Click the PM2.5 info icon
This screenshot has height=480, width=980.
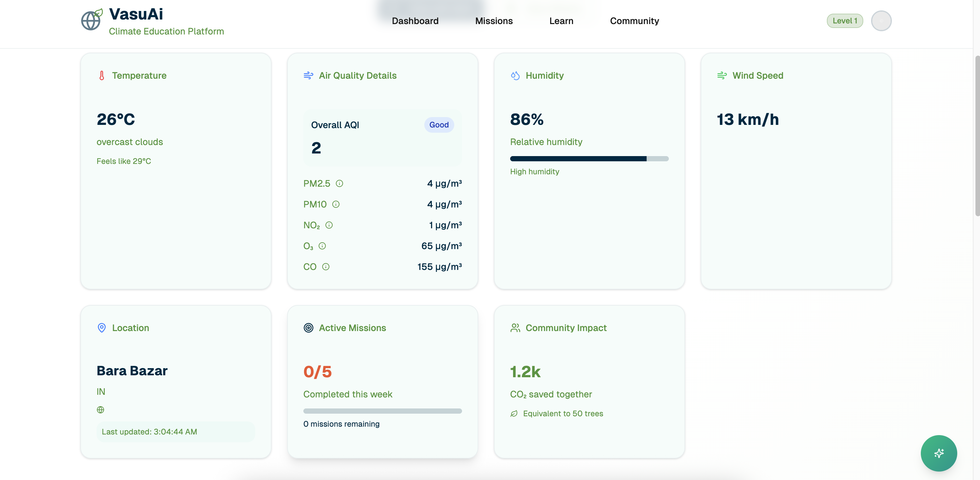339,183
